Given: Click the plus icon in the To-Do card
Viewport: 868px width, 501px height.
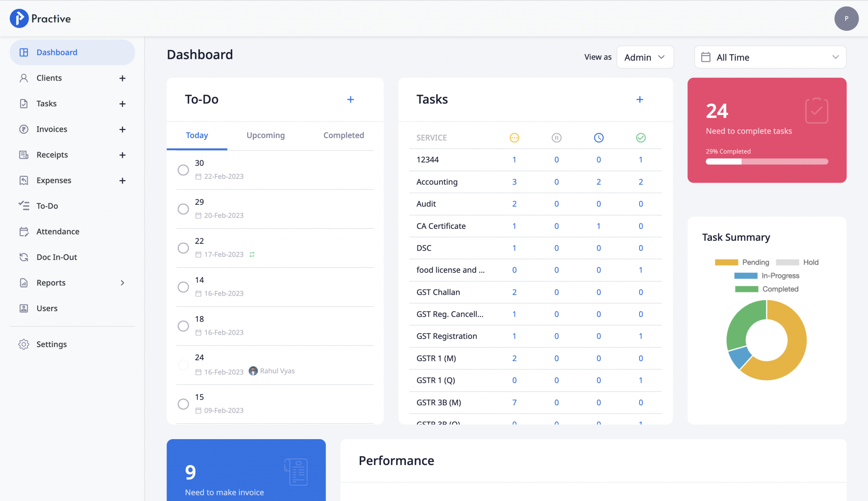Looking at the screenshot, I should (351, 100).
